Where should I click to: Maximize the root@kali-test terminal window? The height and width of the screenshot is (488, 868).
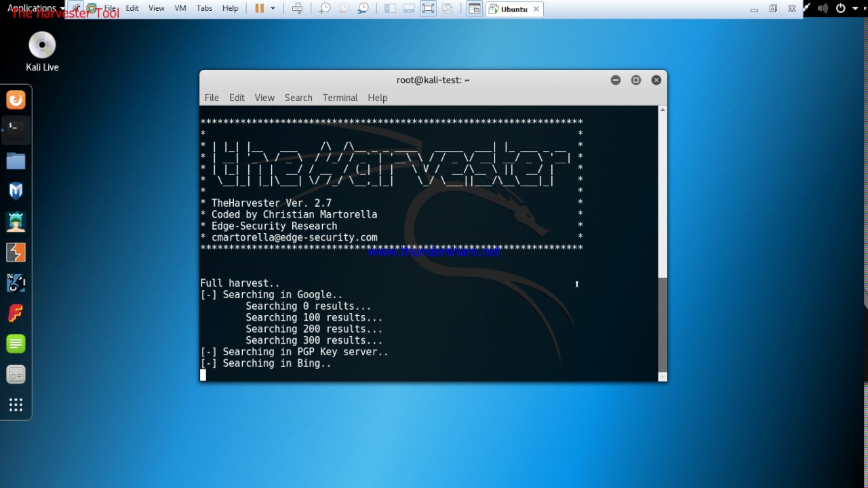(x=636, y=80)
